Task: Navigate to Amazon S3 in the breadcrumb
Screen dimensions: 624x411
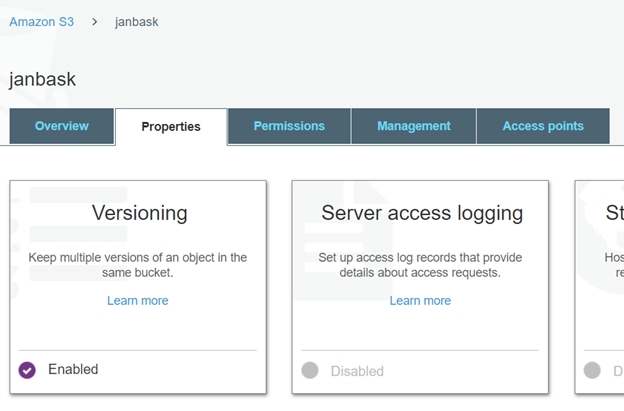Action: coord(41,21)
